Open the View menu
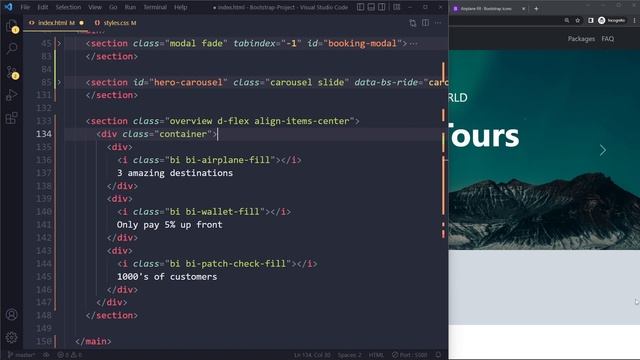Screen dimensions: 640x360 (95, 7)
